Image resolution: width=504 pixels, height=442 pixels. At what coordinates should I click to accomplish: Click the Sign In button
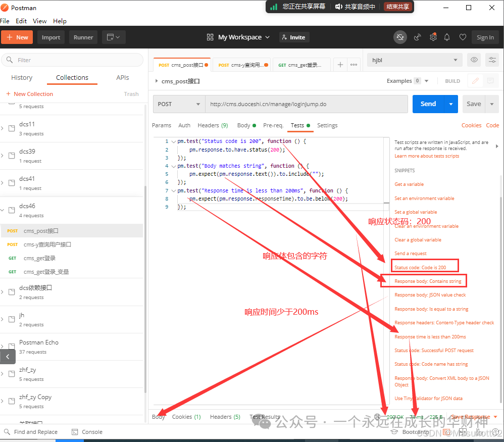point(485,37)
